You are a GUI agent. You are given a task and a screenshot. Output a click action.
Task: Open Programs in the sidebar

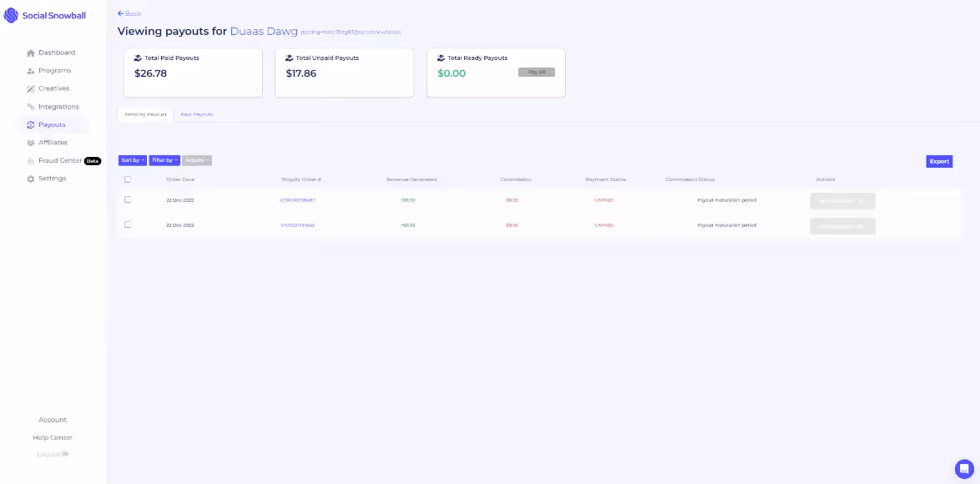(x=55, y=71)
